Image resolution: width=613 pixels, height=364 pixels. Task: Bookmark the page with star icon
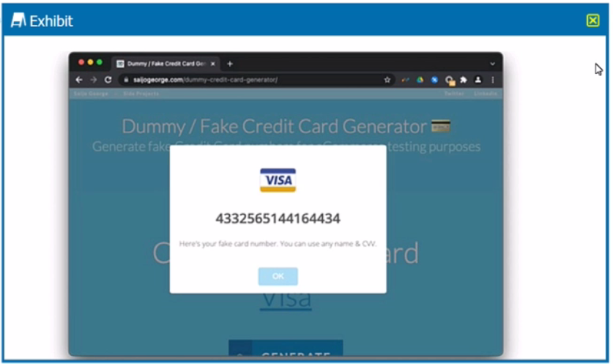click(x=387, y=80)
